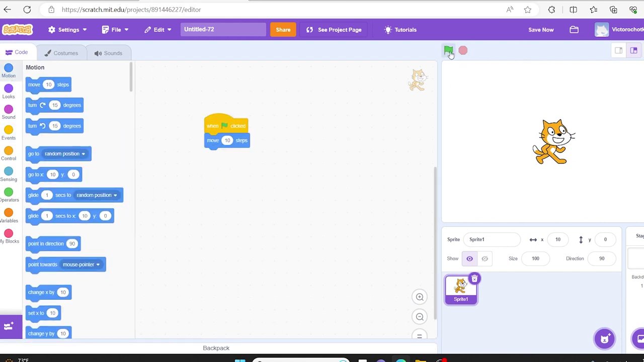Open the Control blocks category
644x362 pixels.
point(9,153)
